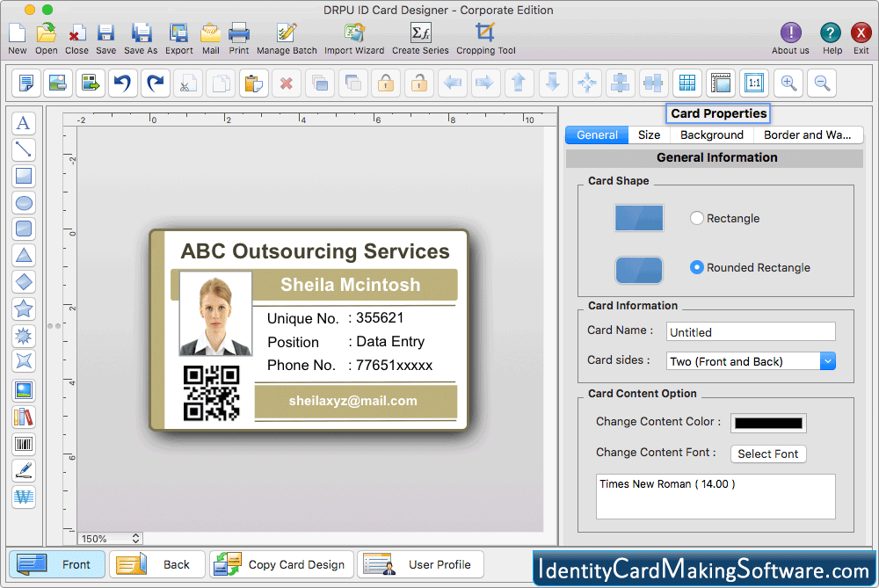This screenshot has width=879, height=588.
Task: Select the Line drawing tool
Action: pos(24,149)
